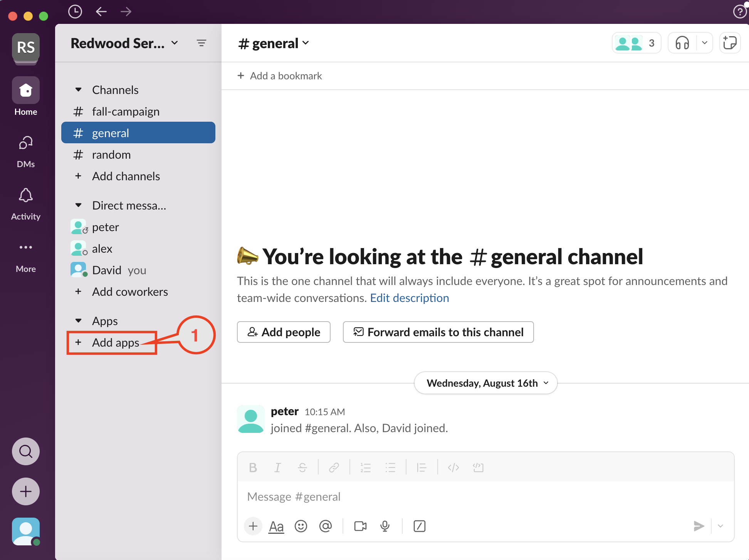Go back with the left arrow
The height and width of the screenshot is (560, 749).
tap(101, 12)
